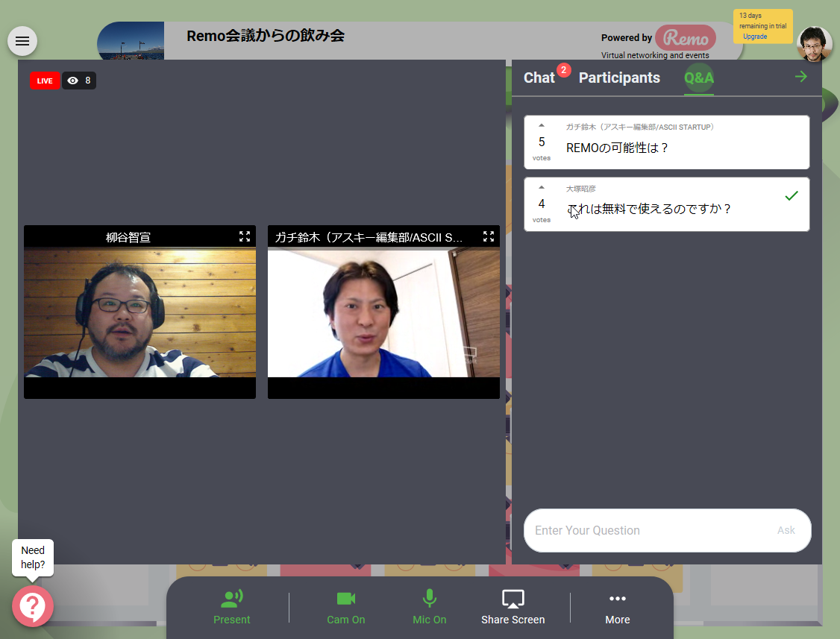The width and height of the screenshot is (840, 639).
Task: Click the event title Remo会議からの飲み会
Action: point(265,36)
